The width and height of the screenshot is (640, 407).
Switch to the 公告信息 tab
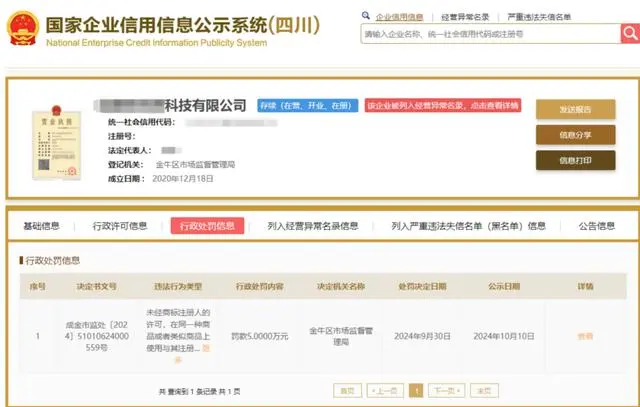pos(597,226)
